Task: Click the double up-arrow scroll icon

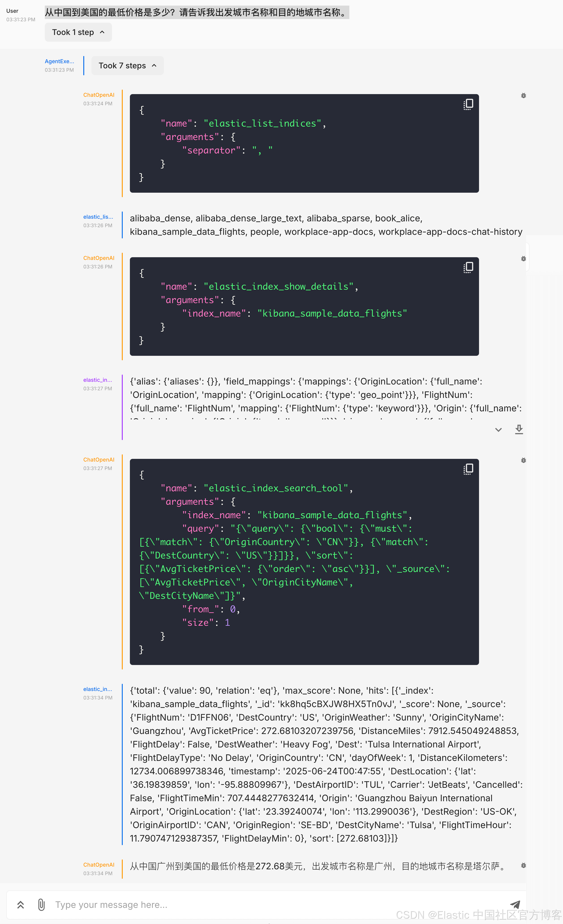Action: (21, 905)
